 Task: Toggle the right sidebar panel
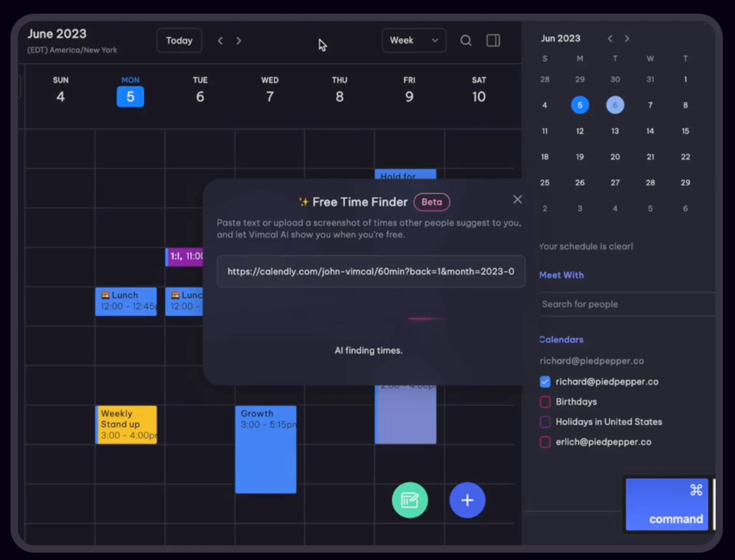click(493, 40)
